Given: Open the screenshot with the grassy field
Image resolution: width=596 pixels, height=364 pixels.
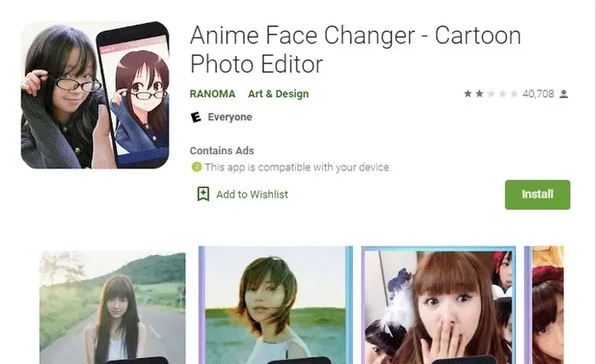Looking at the screenshot, I should [x=275, y=305].
